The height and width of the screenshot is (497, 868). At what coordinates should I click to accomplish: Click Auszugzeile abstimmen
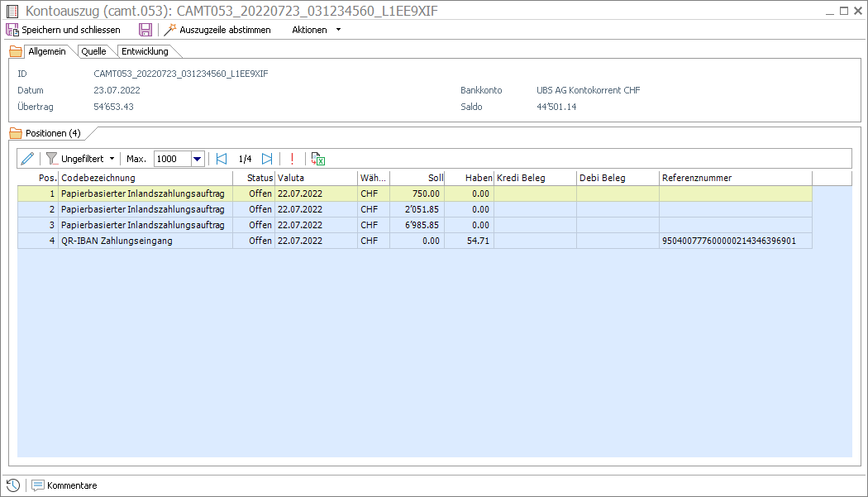tap(217, 30)
